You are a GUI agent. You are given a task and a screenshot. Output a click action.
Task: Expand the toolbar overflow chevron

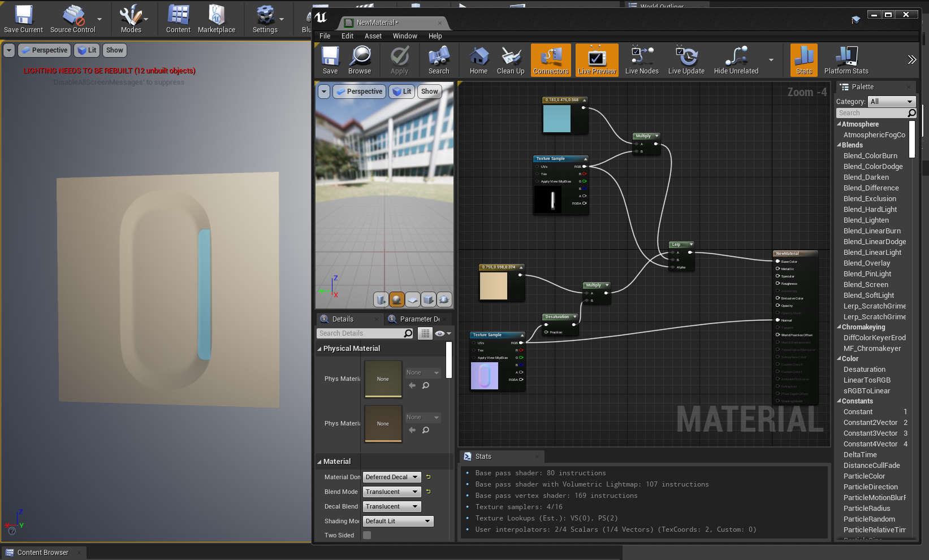[x=911, y=60]
